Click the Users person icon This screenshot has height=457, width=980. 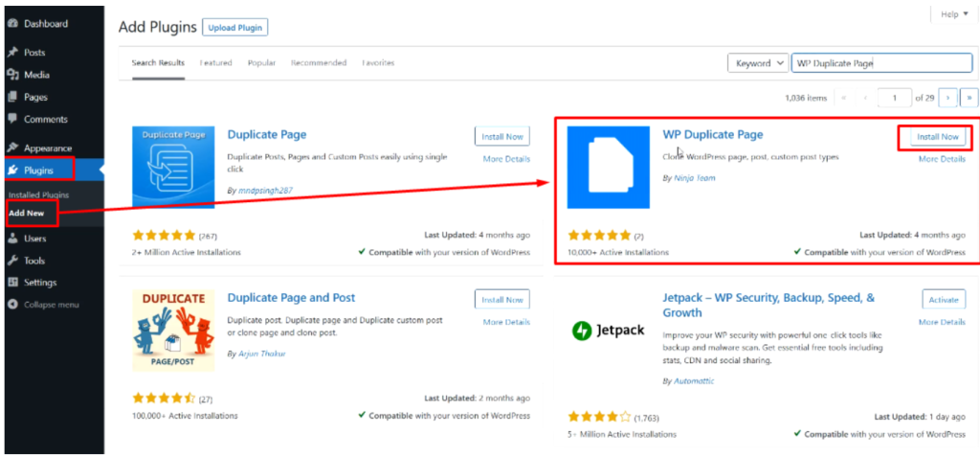(x=11, y=239)
